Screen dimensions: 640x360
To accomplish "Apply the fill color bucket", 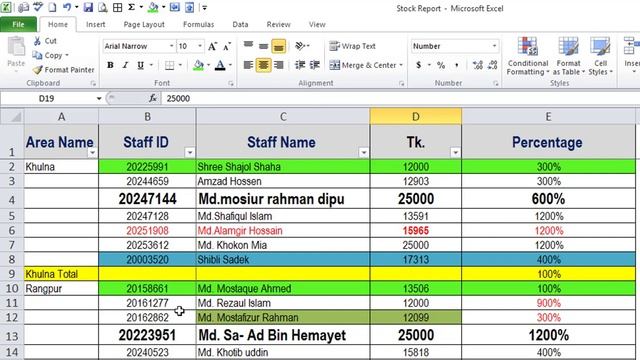I will tap(198, 65).
